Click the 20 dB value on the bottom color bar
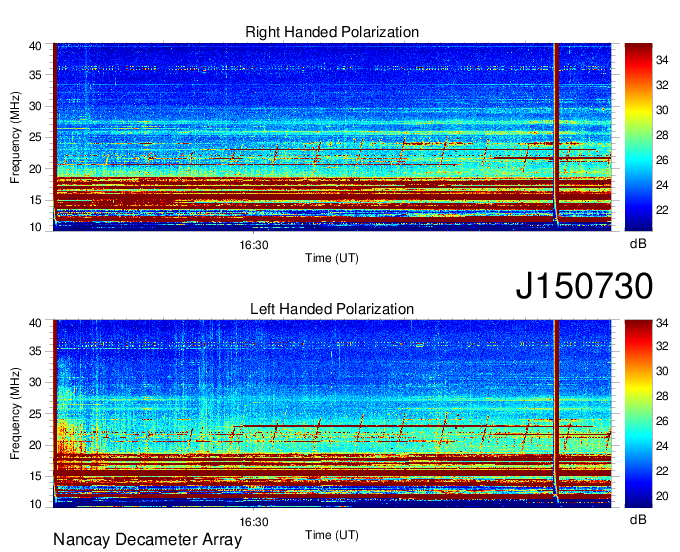 coord(662,496)
